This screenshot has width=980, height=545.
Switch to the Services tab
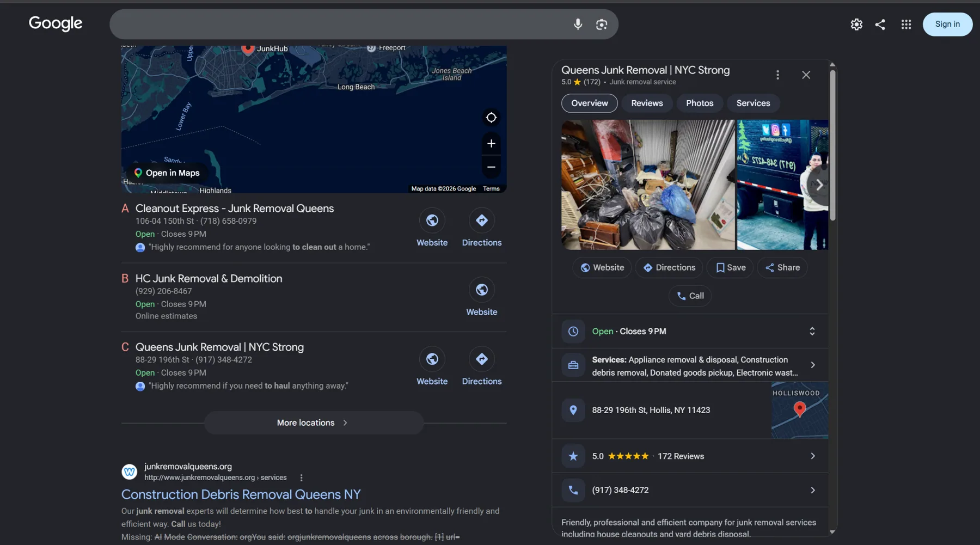pos(754,103)
